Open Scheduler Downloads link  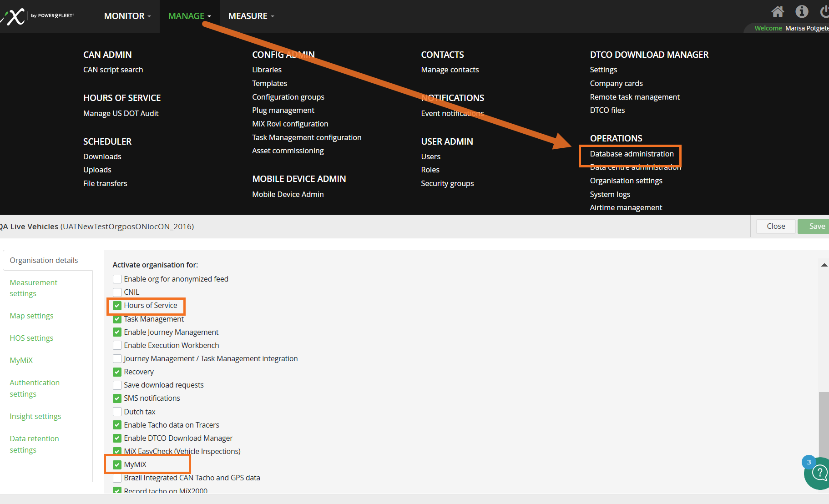102,156
